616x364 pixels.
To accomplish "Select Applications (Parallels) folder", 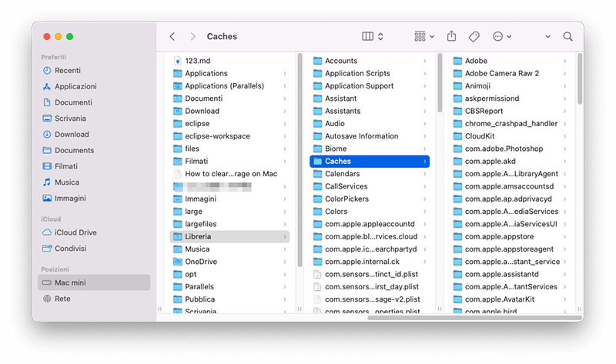I will [229, 86].
